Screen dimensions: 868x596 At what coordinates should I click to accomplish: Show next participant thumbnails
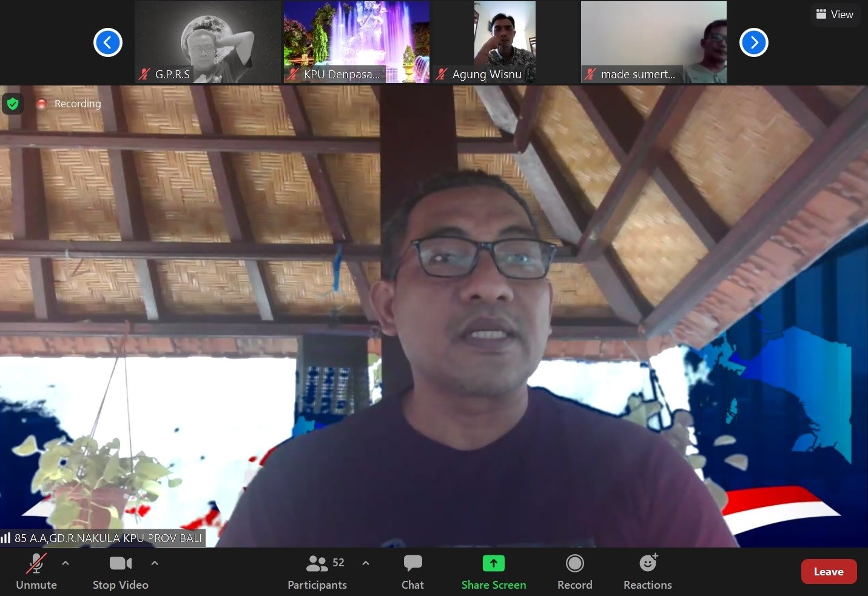click(x=754, y=42)
